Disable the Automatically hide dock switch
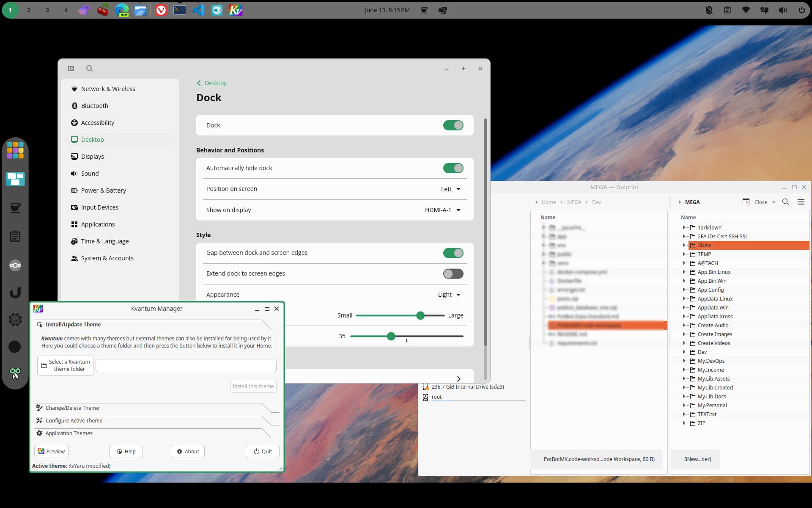This screenshot has height=508, width=812. tap(453, 168)
